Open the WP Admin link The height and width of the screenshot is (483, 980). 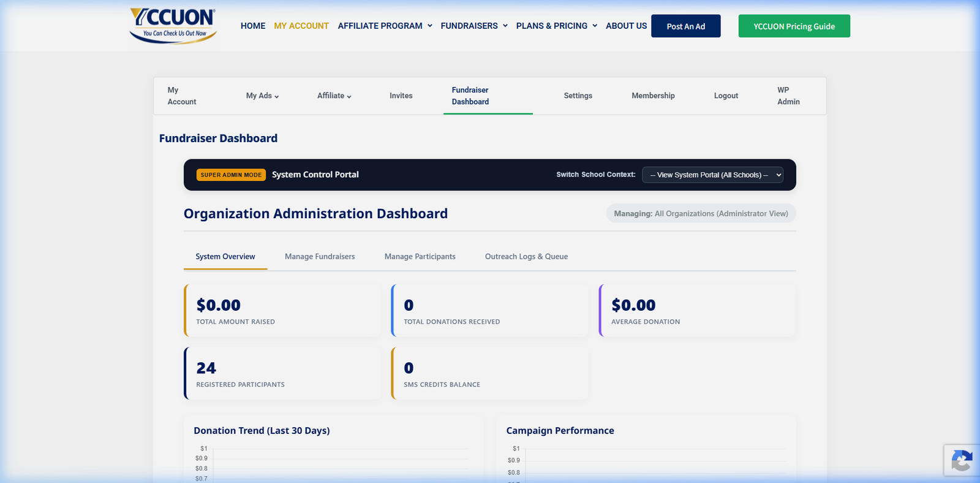coord(788,96)
